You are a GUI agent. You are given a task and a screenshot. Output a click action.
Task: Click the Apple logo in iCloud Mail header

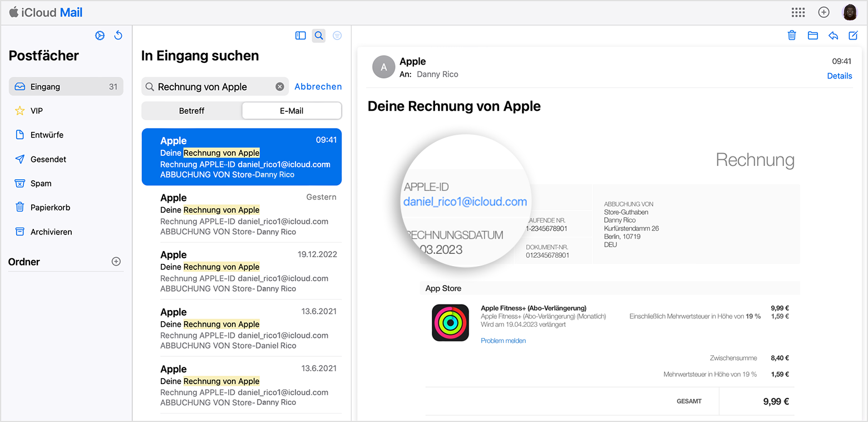coord(13,12)
